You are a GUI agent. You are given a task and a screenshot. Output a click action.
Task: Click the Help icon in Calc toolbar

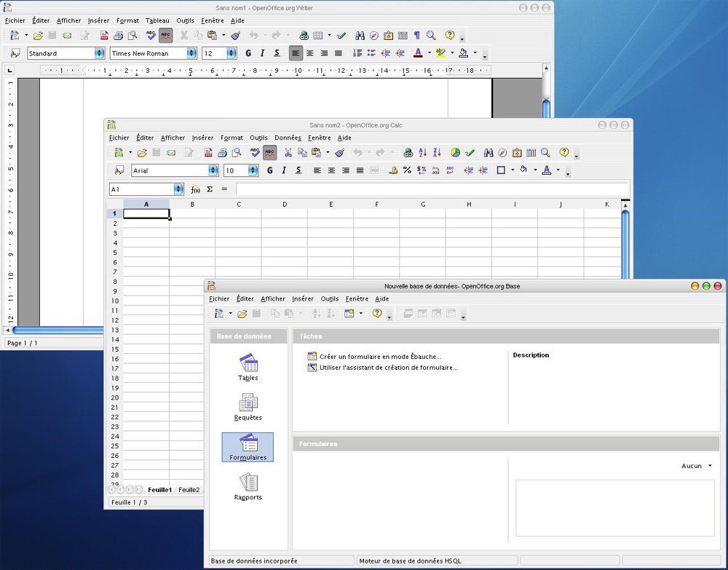pyautogui.click(x=564, y=152)
